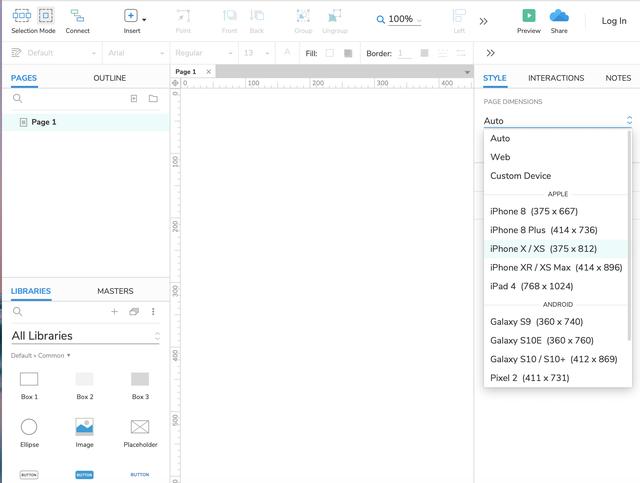Select Page 1 in pages tree

click(87, 122)
